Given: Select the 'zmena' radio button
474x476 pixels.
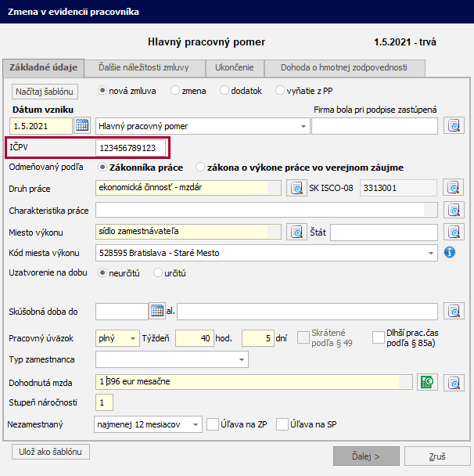Looking at the screenshot, I should pyautogui.click(x=176, y=91).
